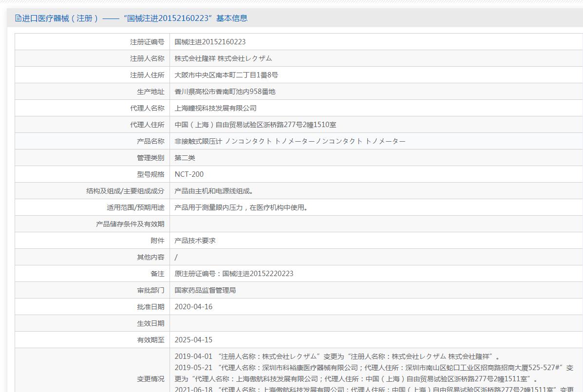Click the label 批准日期
The width and height of the screenshot is (583, 392).
click(x=150, y=307)
